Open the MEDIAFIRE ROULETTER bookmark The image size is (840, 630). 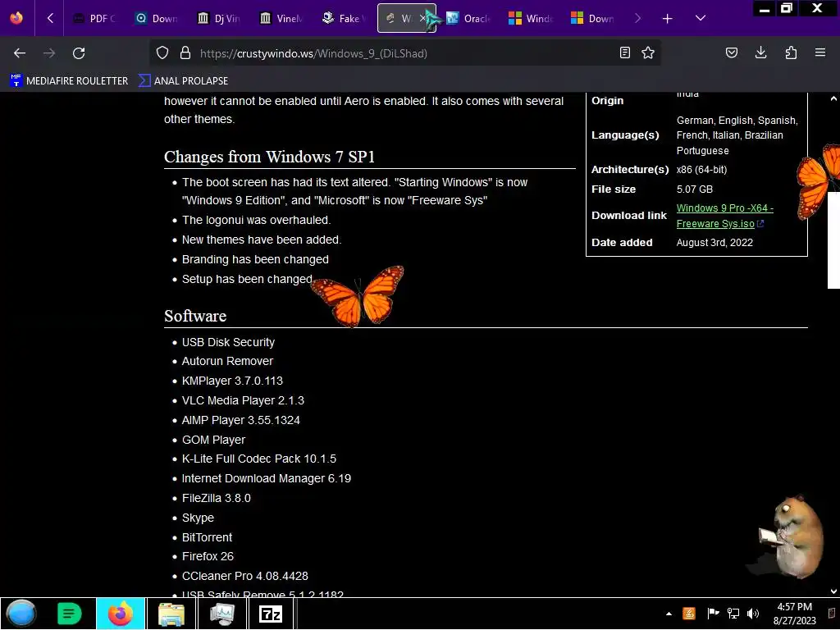(69, 81)
